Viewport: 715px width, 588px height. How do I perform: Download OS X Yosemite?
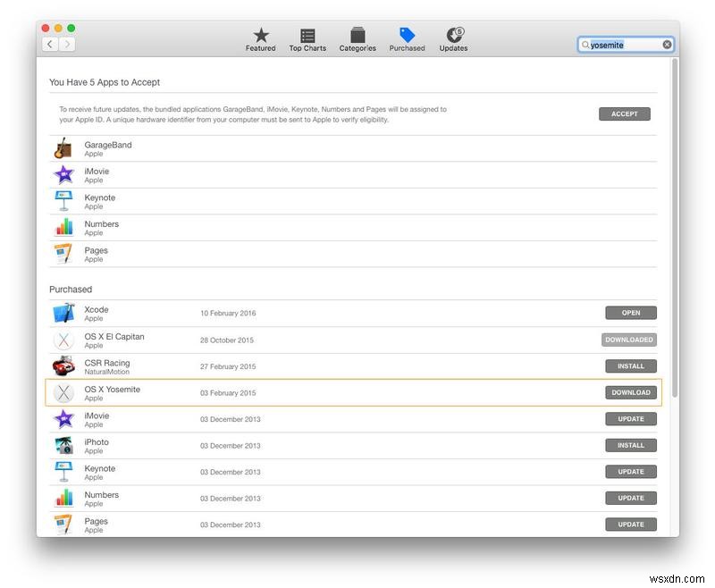point(631,392)
